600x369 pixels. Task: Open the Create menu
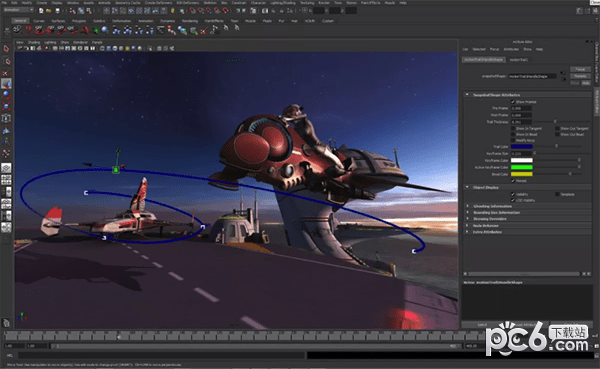[x=42, y=3]
